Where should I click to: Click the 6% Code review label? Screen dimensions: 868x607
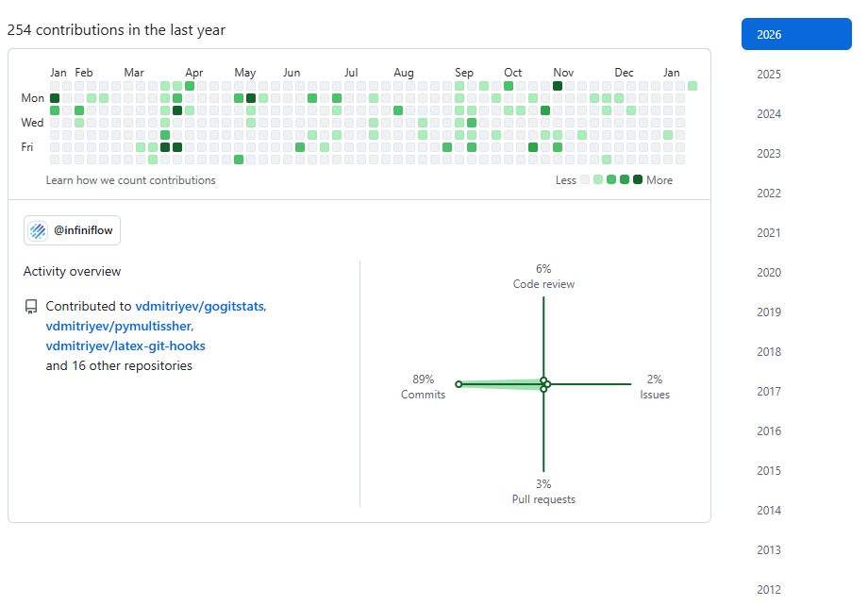[x=543, y=276]
